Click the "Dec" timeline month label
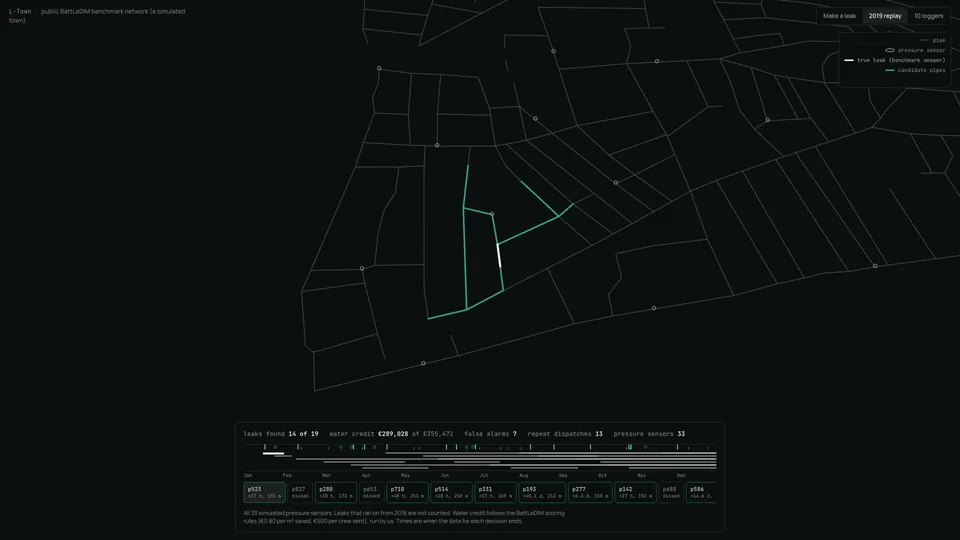This screenshot has width=960, height=540. click(681, 475)
